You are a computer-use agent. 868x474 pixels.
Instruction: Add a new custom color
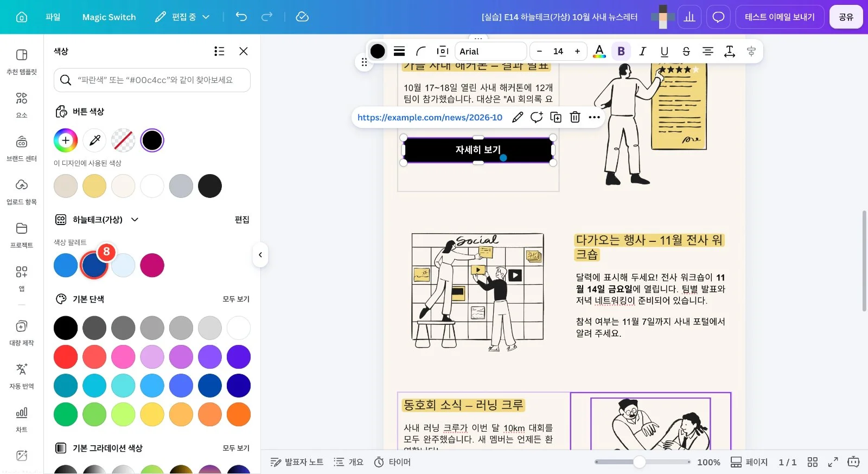(x=66, y=140)
